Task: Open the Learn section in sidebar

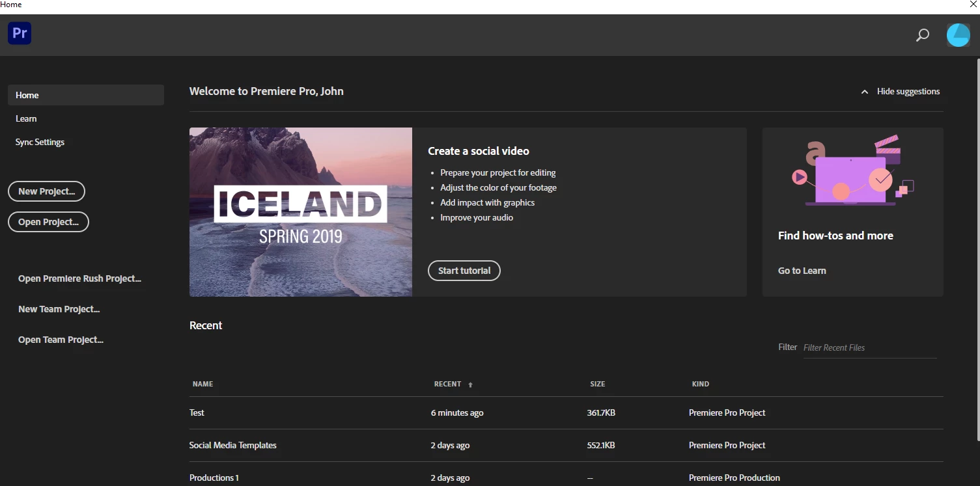Action: (x=26, y=118)
